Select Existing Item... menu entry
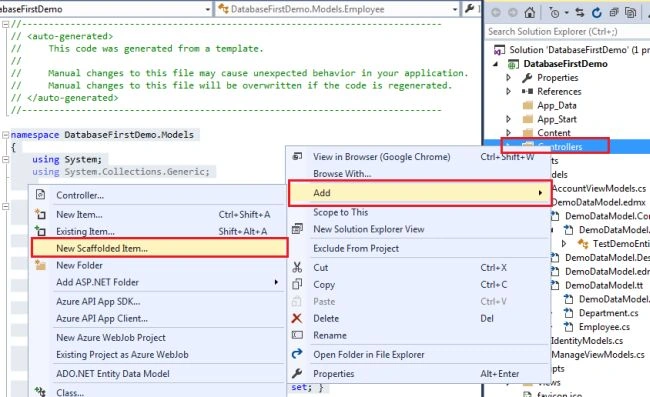Image resolution: width=650 pixels, height=397 pixels. tap(85, 232)
